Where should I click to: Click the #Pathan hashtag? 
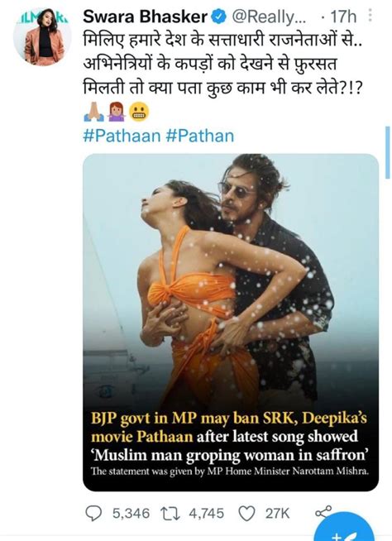pos(200,136)
